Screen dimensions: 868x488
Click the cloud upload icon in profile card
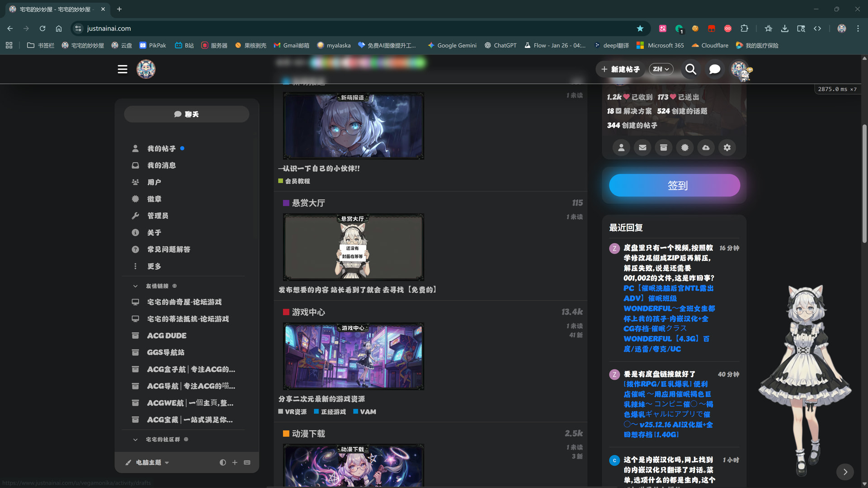(706, 148)
